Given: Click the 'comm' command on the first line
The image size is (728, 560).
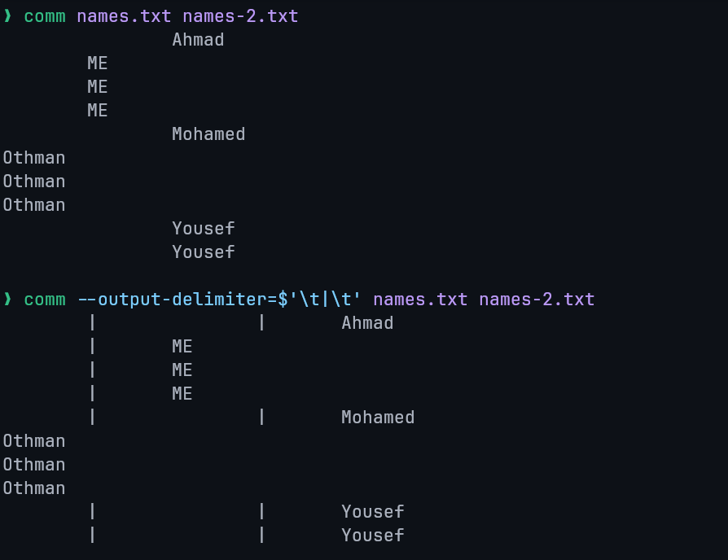Looking at the screenshot, I should (x=45, y=16).
